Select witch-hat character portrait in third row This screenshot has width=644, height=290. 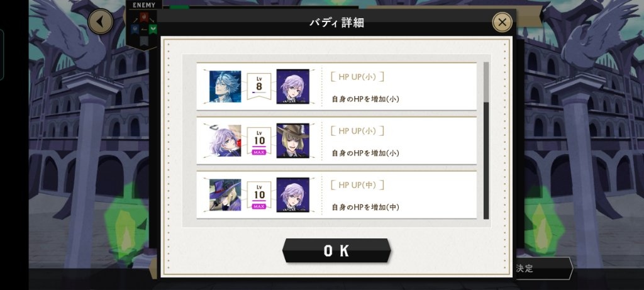pos(225,195)
